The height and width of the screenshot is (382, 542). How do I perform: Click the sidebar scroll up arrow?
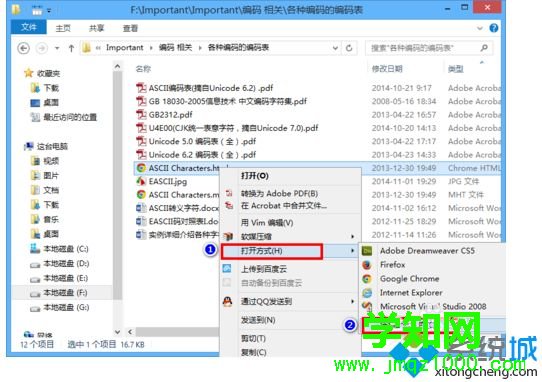118,66
